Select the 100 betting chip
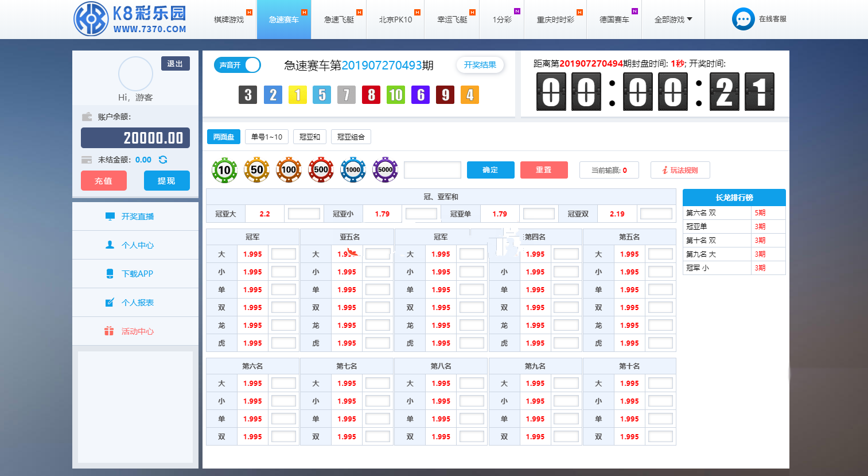Image resolution: width=868 pixels, height=476 pixels. point(289,170)
